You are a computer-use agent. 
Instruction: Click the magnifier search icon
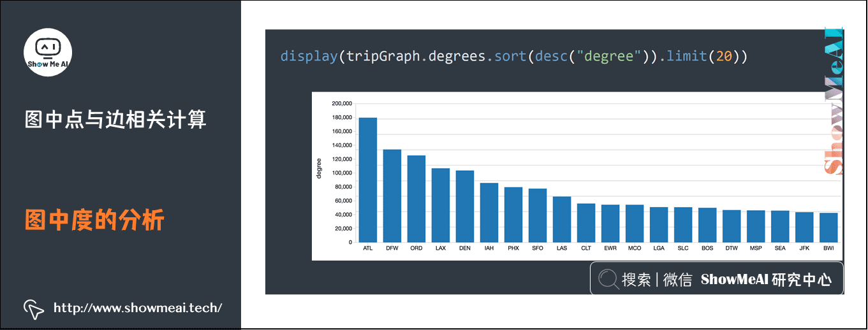point(609,279)
